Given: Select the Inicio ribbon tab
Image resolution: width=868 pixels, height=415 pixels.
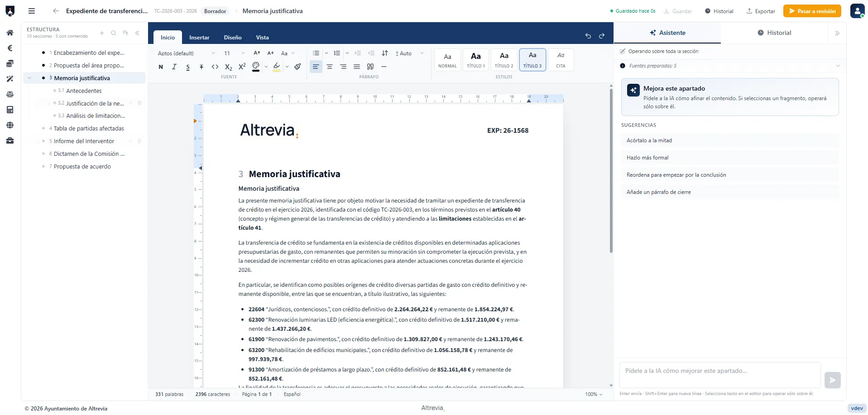Looking at the screenshot, I should (168, 37).
